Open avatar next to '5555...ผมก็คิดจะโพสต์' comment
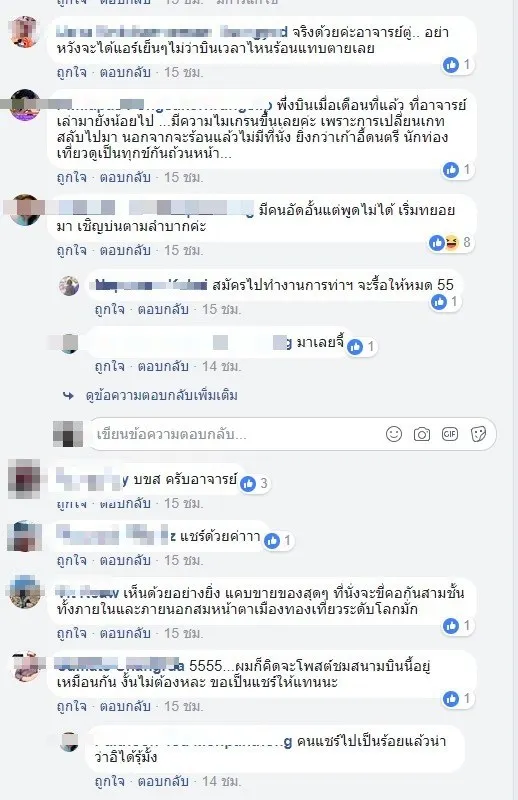 click(26, 666)
